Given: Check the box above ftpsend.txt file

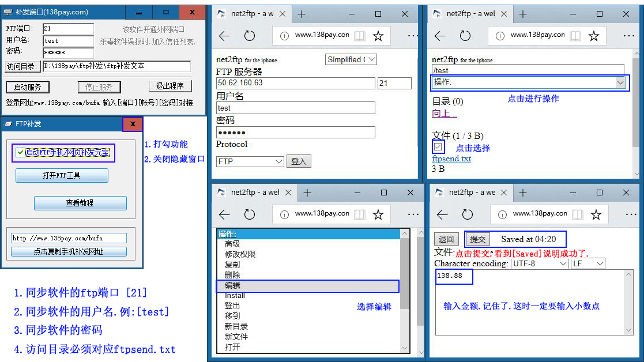Looking at the screenshot, I should pyautogui.click(x=438, y=147).
